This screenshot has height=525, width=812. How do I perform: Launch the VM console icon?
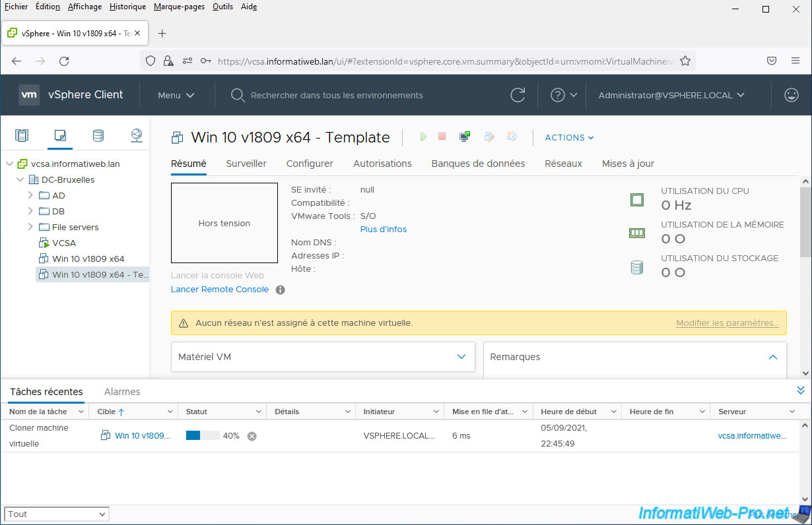pyautogui.click(x=465, y=137)
